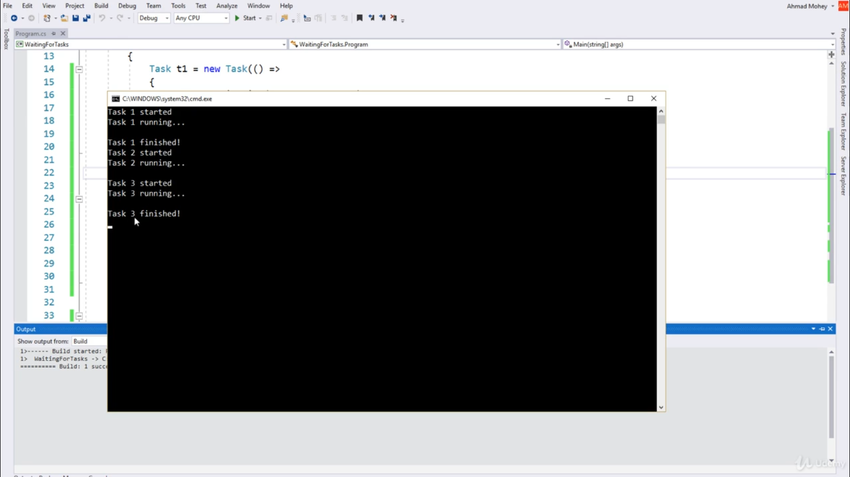
Task: Click the Output panel scrollbar down arrow
Action: coord(831,460)
